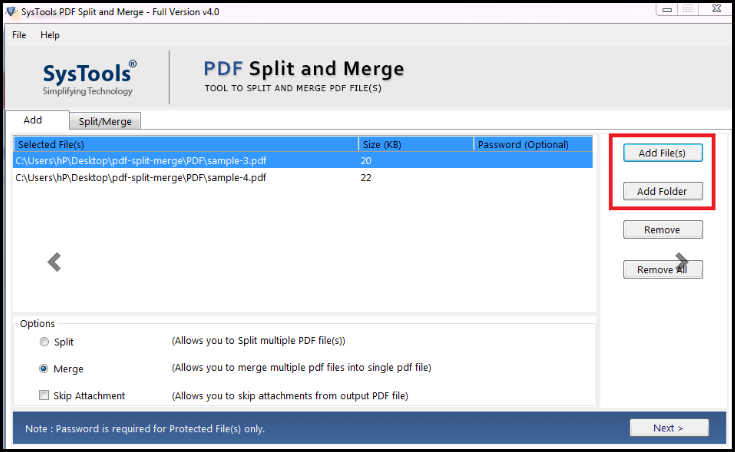Image resolution: width=735 pixels, height=452 pixels.
Task: Click the Next > button
Action: (x=669, y=428)
